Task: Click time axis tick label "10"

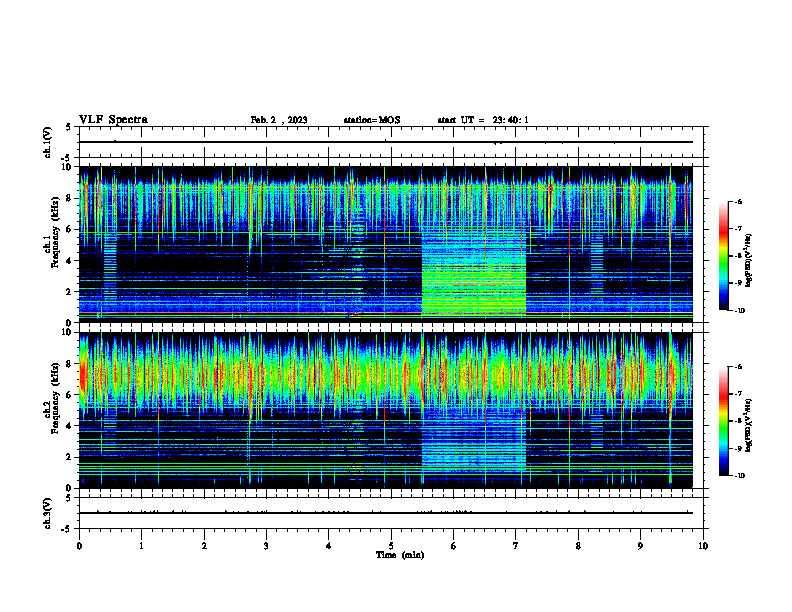Action: coord(703,546)
